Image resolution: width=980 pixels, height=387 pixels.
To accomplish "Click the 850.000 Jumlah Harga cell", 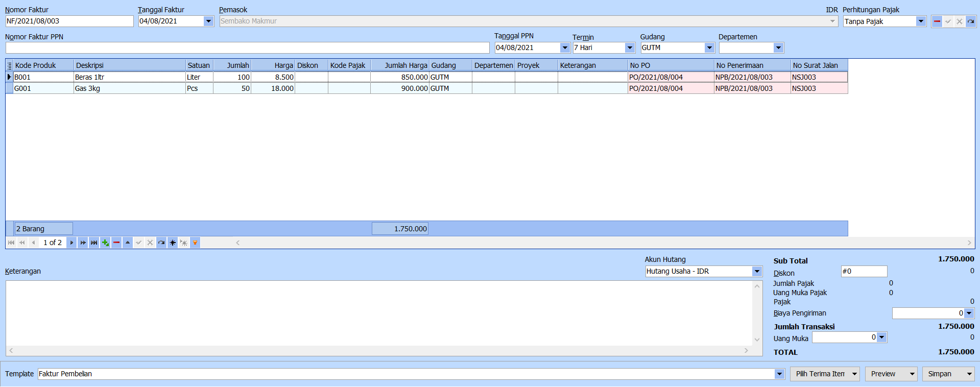I will [x=400, y=77].
